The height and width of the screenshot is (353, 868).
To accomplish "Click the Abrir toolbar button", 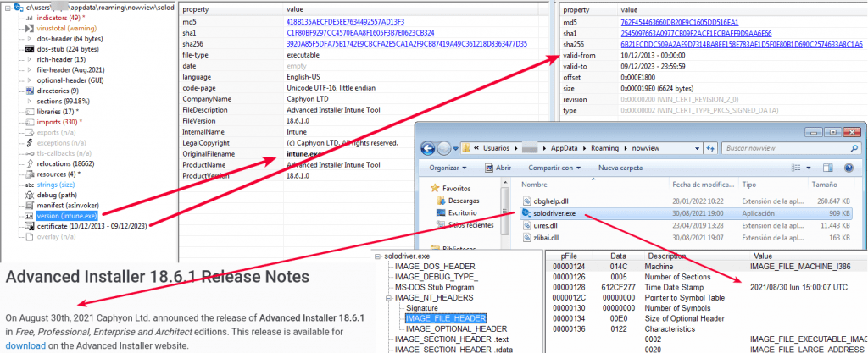I will pyautogui.click(x=498, y=168).
